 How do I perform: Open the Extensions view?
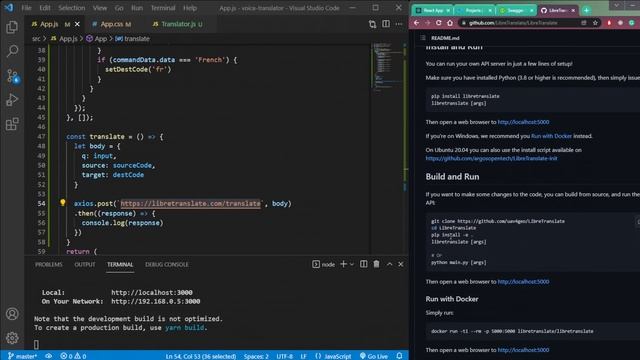12,124
